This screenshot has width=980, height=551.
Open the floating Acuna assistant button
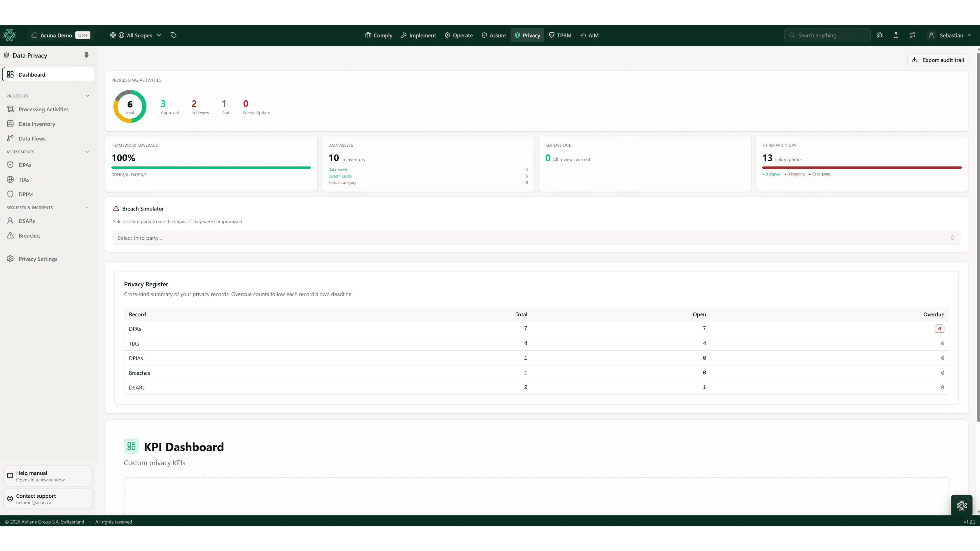click(961, 505)
